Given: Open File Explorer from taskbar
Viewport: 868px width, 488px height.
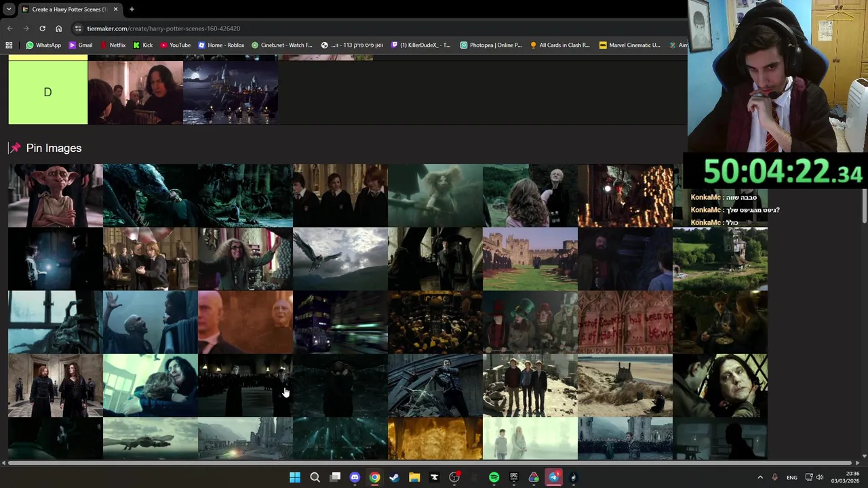Looking at the screenshot, I should coord(414,477).
